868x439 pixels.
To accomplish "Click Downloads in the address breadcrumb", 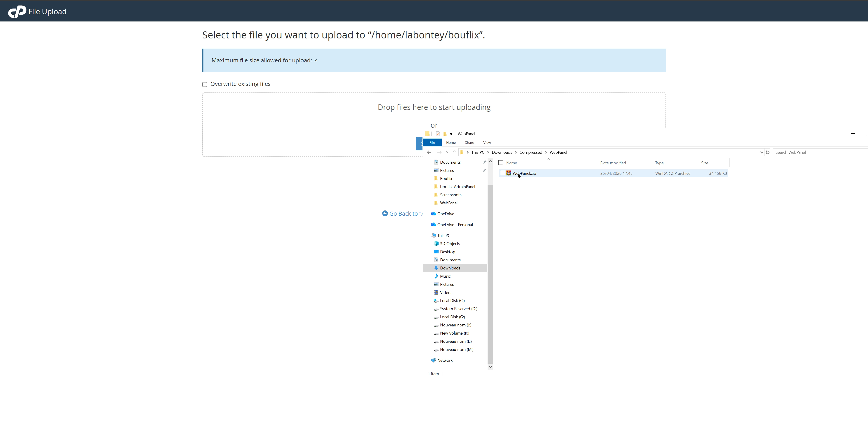I will tap(502, 152).
